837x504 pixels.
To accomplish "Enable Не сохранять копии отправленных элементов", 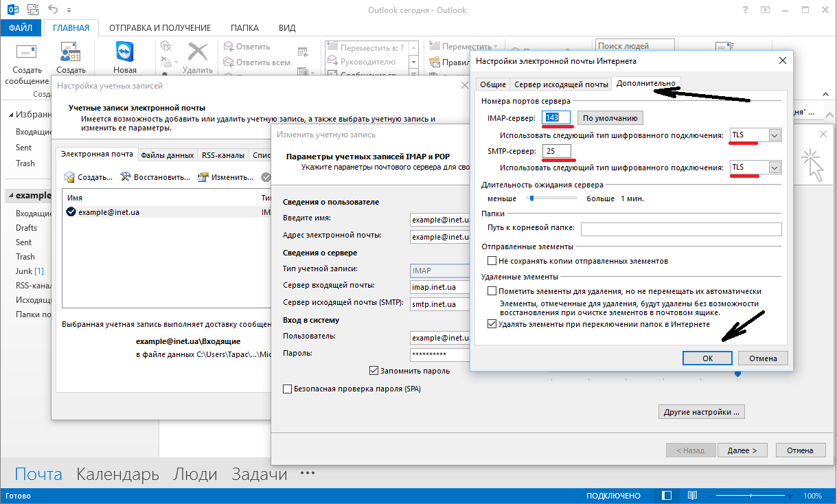I will click(x=492, y=261).
